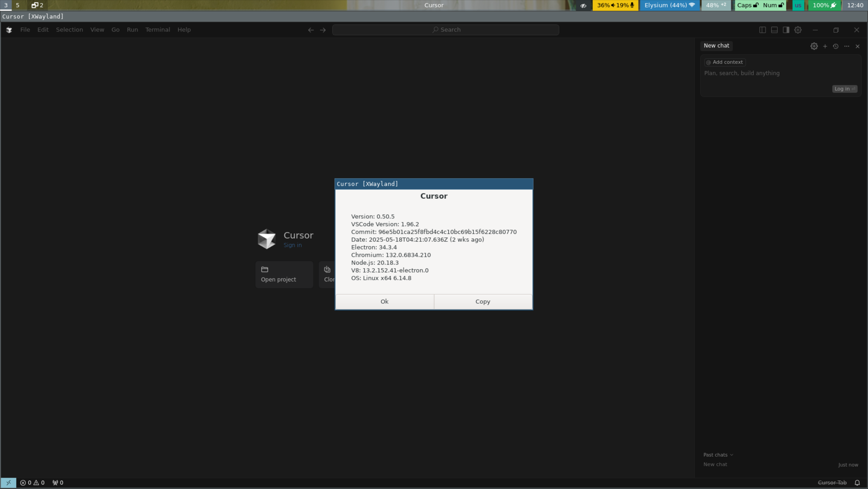This screenshot has height=489, width=868.
Task: Toggle the primary sidebar layout icon
Action: coord(763,30)
